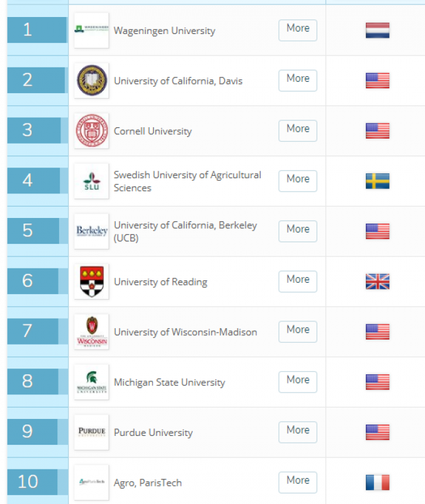Open the Michigan State University link
Viewport: 425px width, 504px height.
click(169, 382)
